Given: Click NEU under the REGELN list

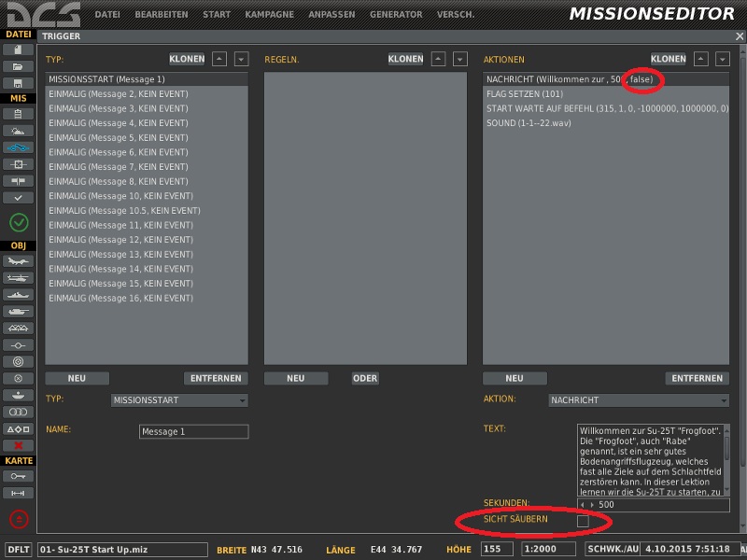Looking at the screenshot, I should 296,379.
